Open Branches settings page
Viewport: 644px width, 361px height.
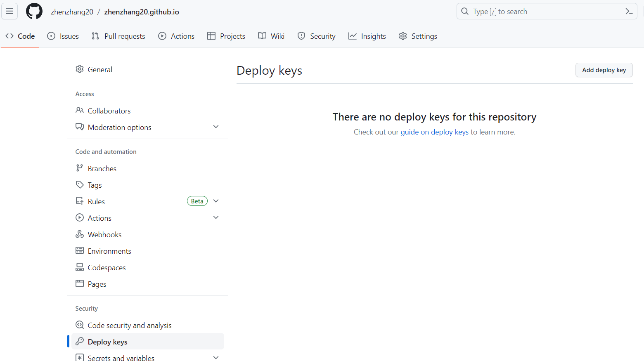click(148, 168)
